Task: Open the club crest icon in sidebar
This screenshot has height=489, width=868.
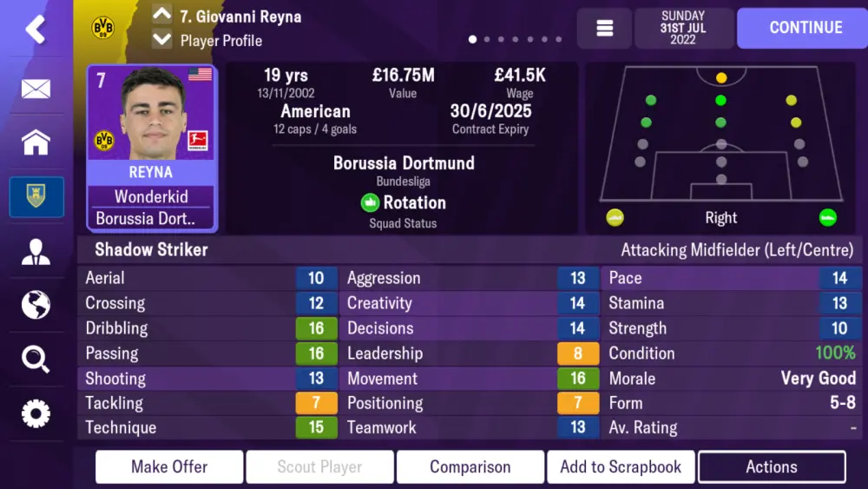Action: point(36,196)
